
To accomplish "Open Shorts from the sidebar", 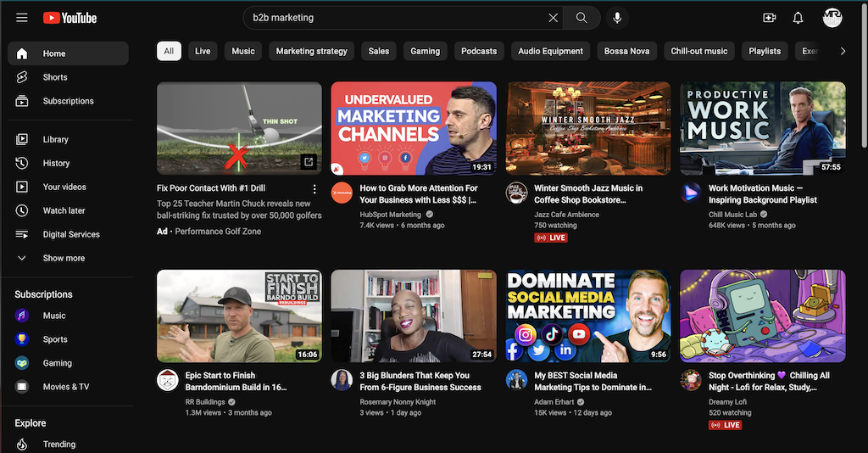I will tap(68, 77).
